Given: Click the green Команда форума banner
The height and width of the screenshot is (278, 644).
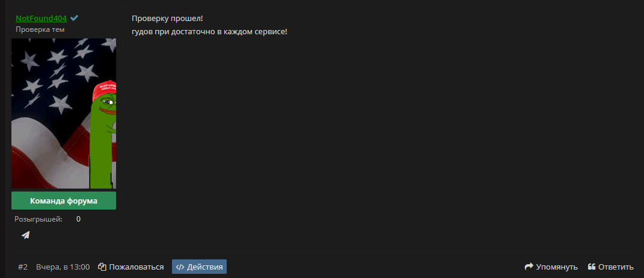Looking at the screenshot, I should point(64,201).
